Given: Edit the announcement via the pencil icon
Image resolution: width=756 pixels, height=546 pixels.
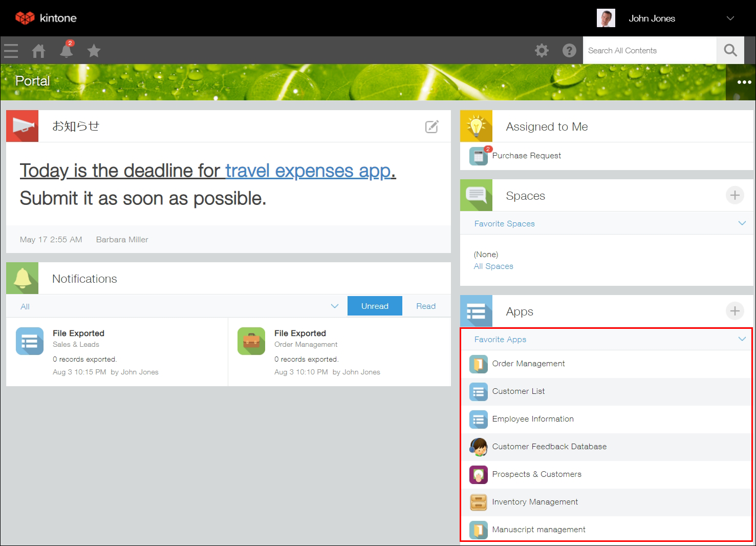Looking at the screenshot, I should click(x=431, y=126).
